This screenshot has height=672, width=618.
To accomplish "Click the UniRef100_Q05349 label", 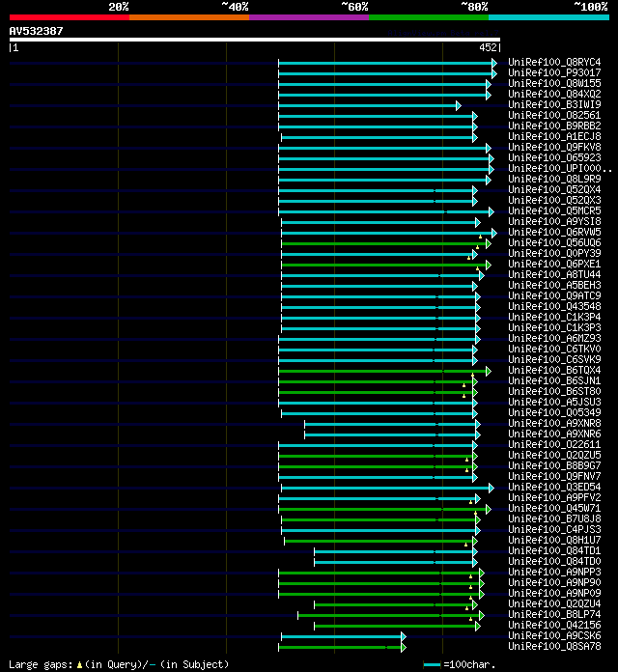I will [x=554, y=412].
